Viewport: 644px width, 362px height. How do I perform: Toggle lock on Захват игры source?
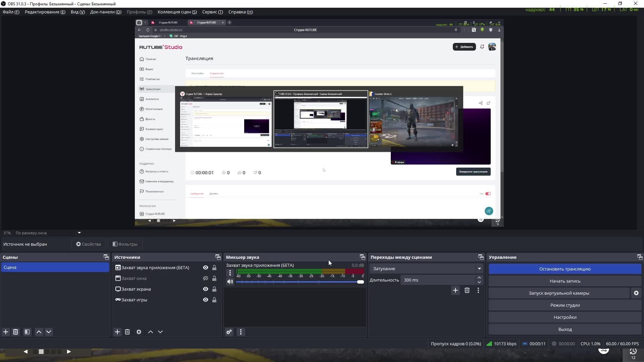214,300
